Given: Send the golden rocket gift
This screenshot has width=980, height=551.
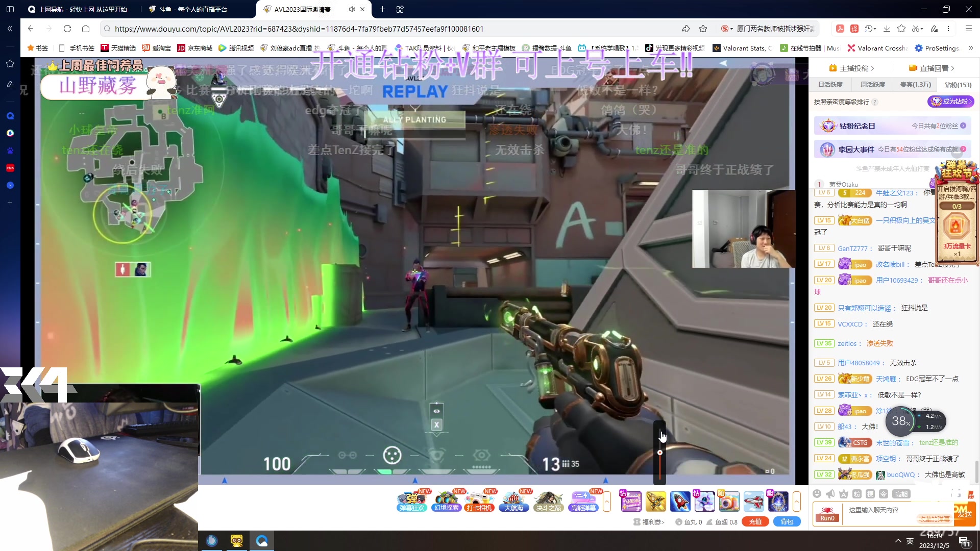Looking at the screenshot, I should click(656, 502).
